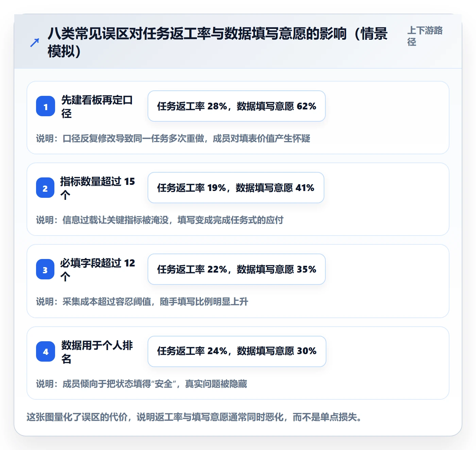Click the title '八类常见误区对任务返工率与数据填写意愿的影响'
This screenshot has width=476, height=450.
coord(218,42)
